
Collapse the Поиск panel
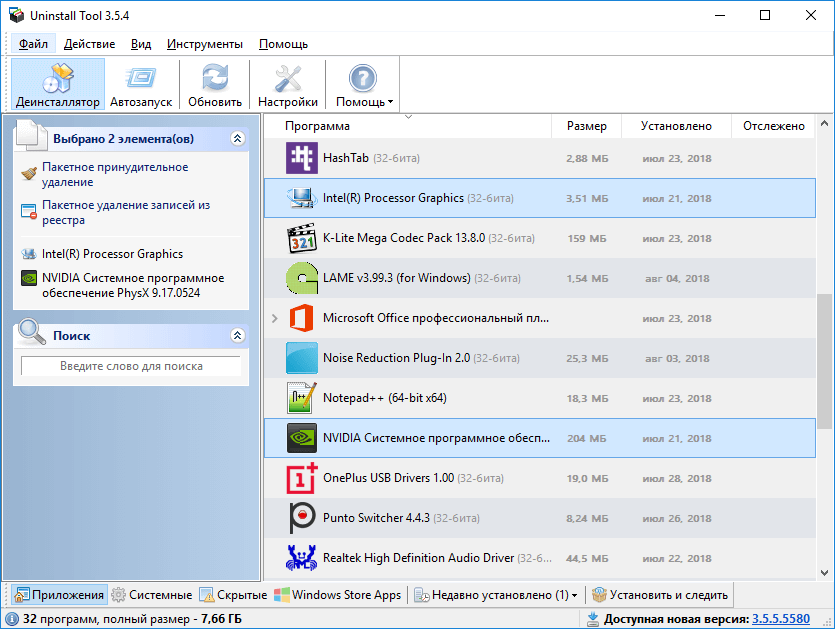pyautogui.click(x=237, y=336)
